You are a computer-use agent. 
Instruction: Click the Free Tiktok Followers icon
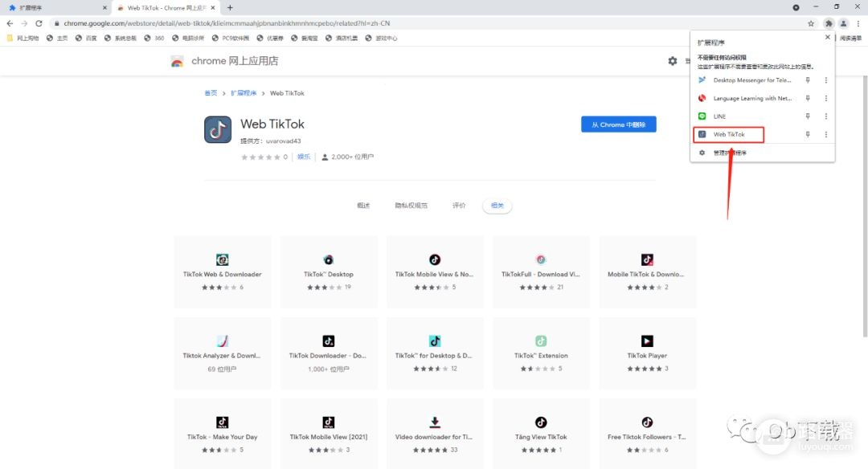647,422
